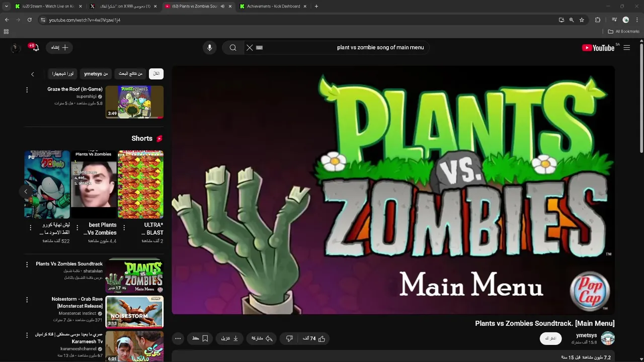Select the 'لورا شيجيهارا' filter chip

pyautogui.click(x=63, y=73)
